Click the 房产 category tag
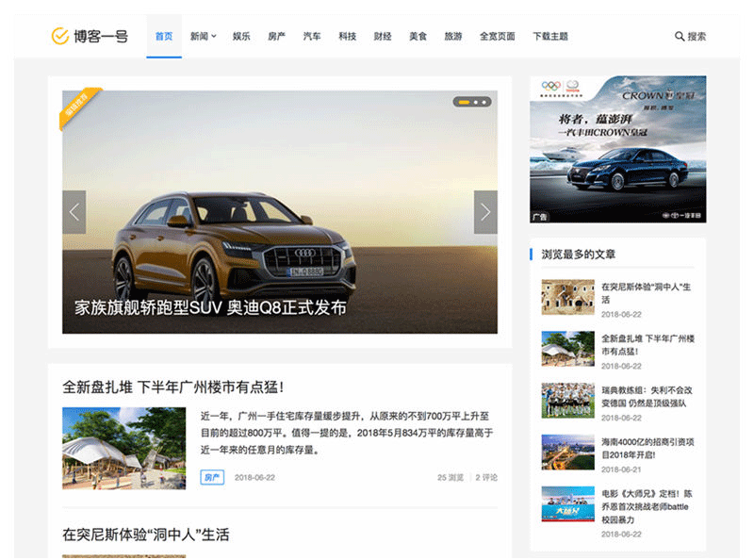Viewport: 754px width, 560px height. tap(212, 477)
